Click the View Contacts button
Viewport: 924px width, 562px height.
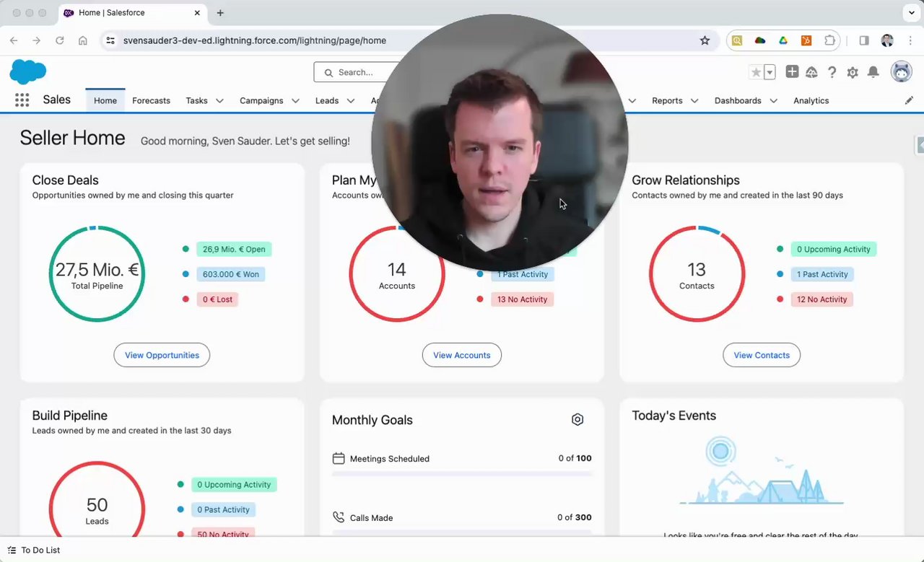(762, 355)
